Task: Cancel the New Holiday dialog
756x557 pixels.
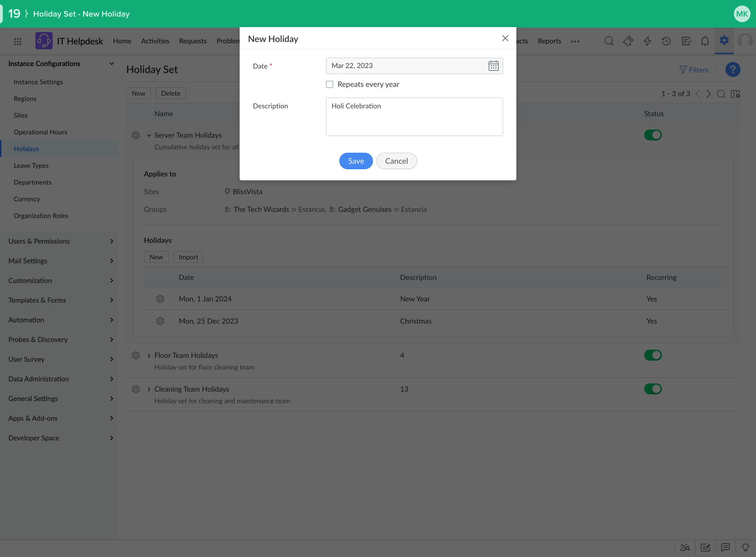Action: click(x=396, y=161)
